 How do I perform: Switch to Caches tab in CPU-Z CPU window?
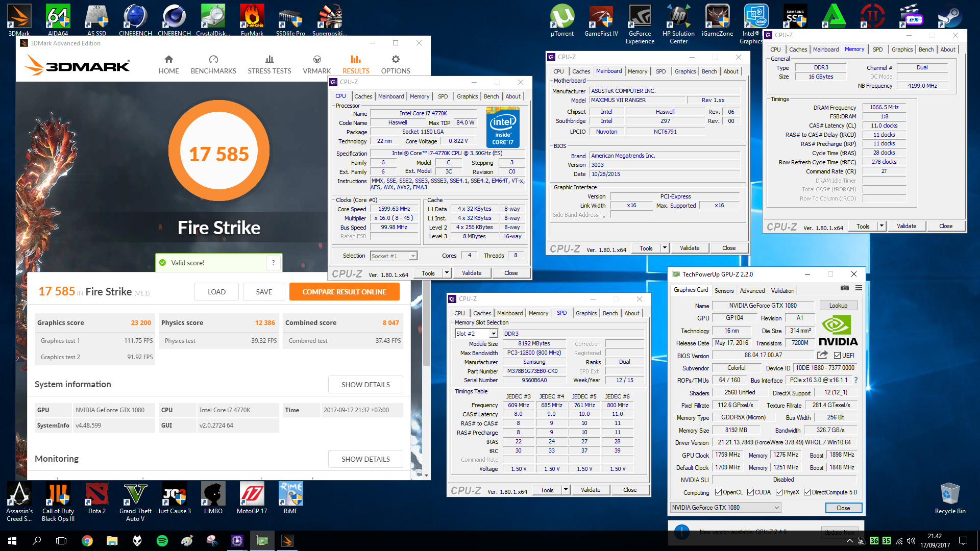click(x=363, y=96)
